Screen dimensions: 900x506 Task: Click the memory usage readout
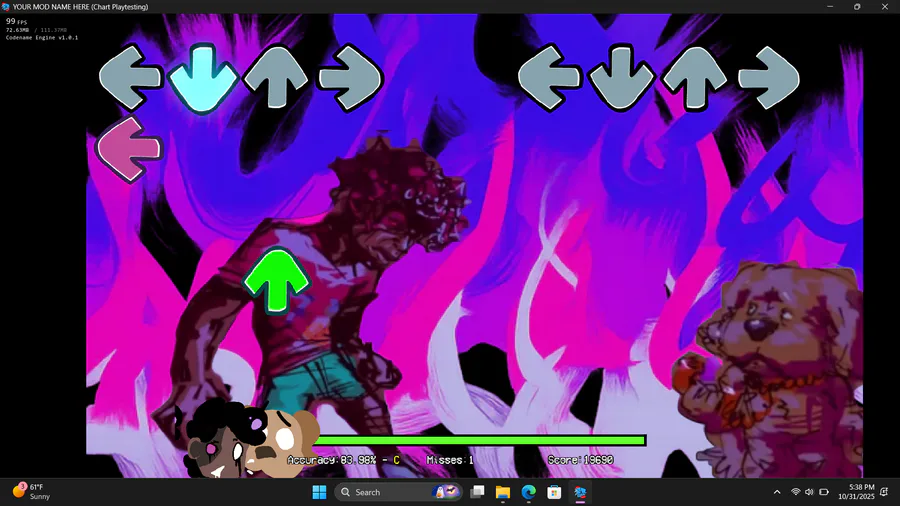tap(36, 30)
